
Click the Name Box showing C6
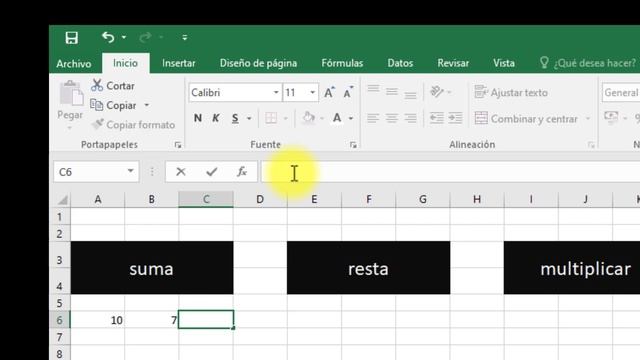(90, 172)
